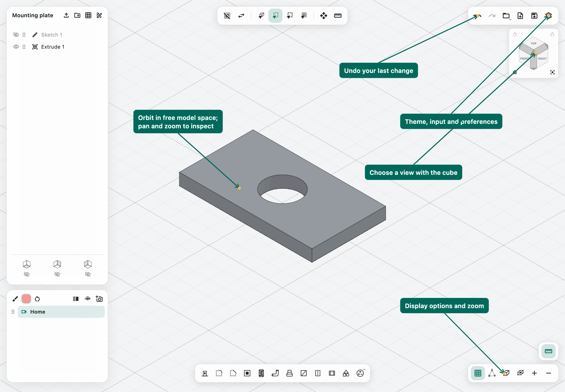565x392 pixels.
Task: Zoom out with the minus button
Action: click(549, 373)
